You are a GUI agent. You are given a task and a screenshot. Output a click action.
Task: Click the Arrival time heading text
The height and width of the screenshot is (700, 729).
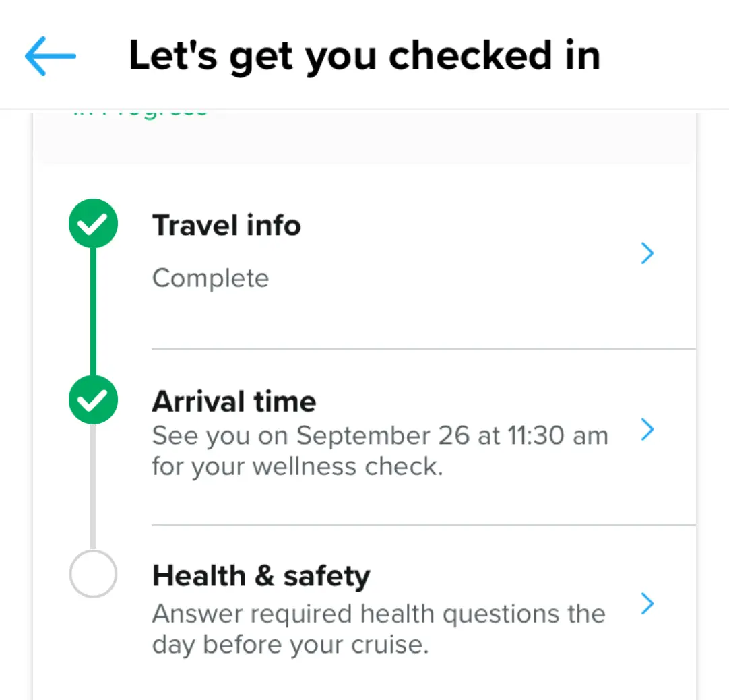click(x=234, y=401)
